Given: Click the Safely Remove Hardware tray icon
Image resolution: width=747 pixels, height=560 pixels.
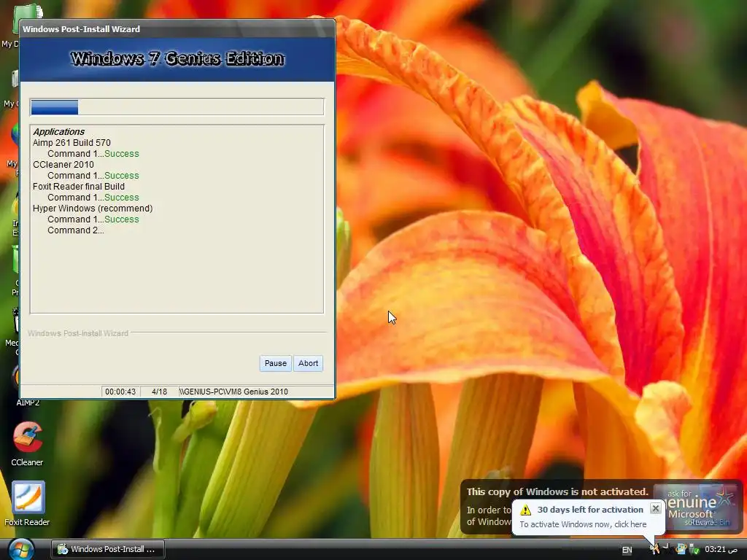Looking at the screenshot, I should (694, 549).
